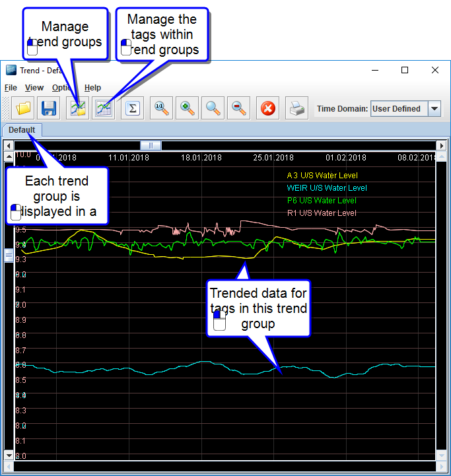The height and width of the screenshot is (476, 451).
Task: Open the File menu
Action: pyautogui.click(x=11, y=88)
